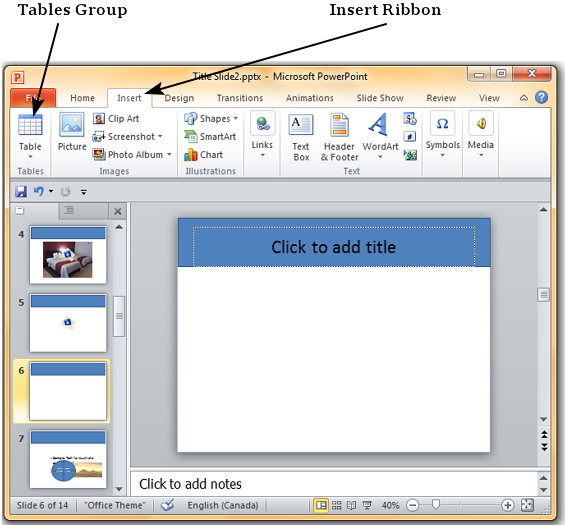
Task: Switch to the Design tab
Action: click(179, 98)
